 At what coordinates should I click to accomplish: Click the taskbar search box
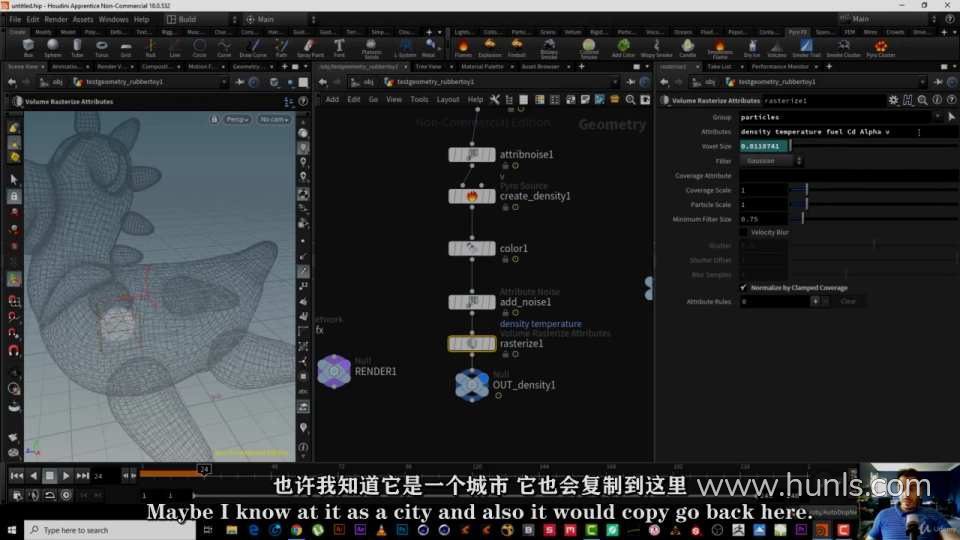111,530
